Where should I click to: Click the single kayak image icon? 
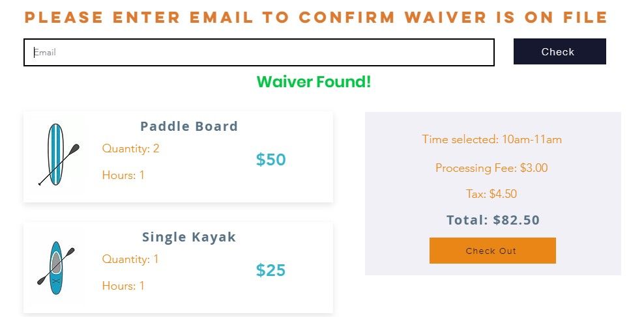point(56,267)
